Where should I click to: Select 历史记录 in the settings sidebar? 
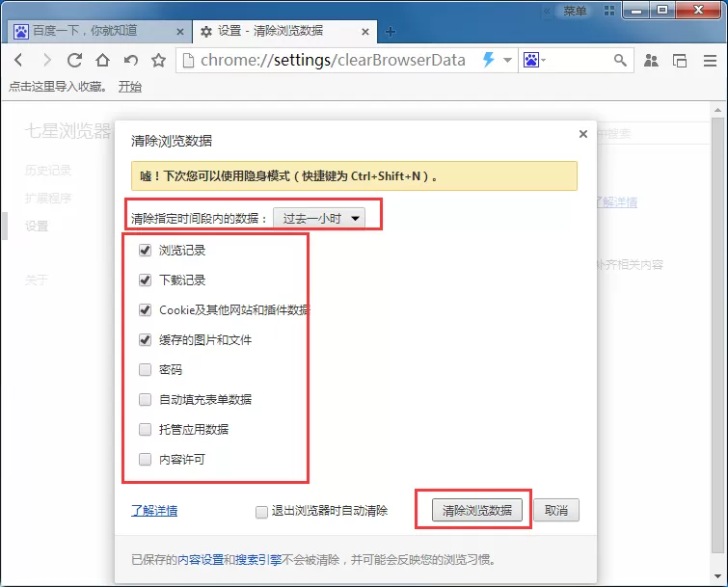pyautogui.click(x=48, y=171)
